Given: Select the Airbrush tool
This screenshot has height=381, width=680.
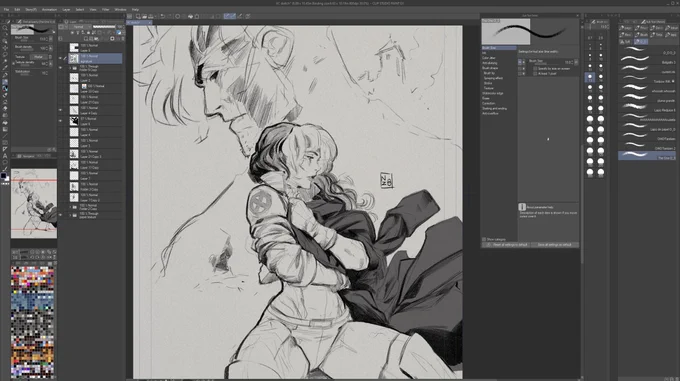Looking at the screenshot, I should click(5, 95).
